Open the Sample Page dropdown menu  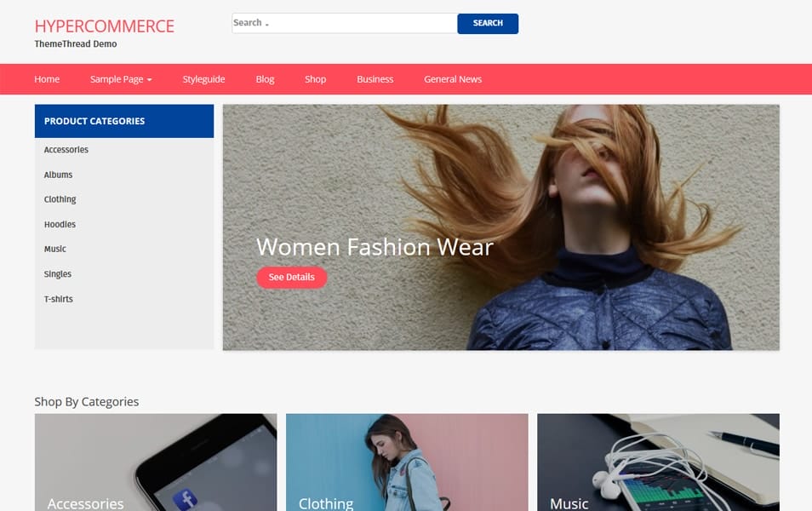click(x=119, y=78)
